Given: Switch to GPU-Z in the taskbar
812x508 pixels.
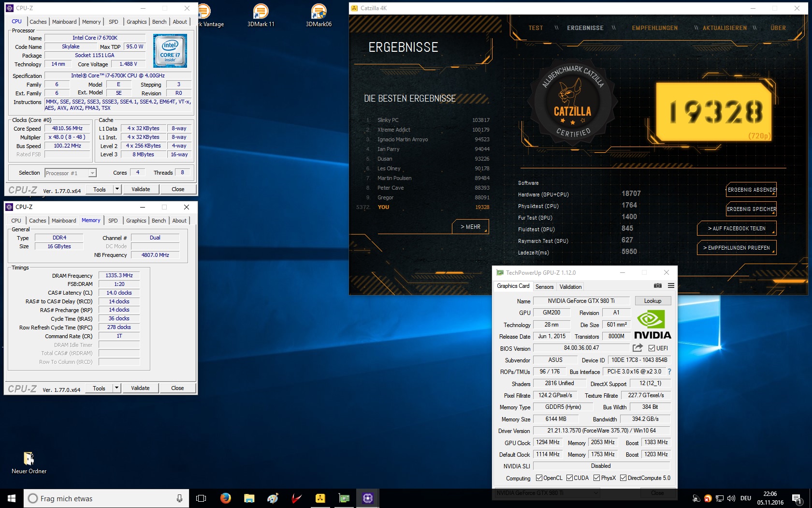Looking at the screenshot, I should pyautogui.click(x=344, y=498).
